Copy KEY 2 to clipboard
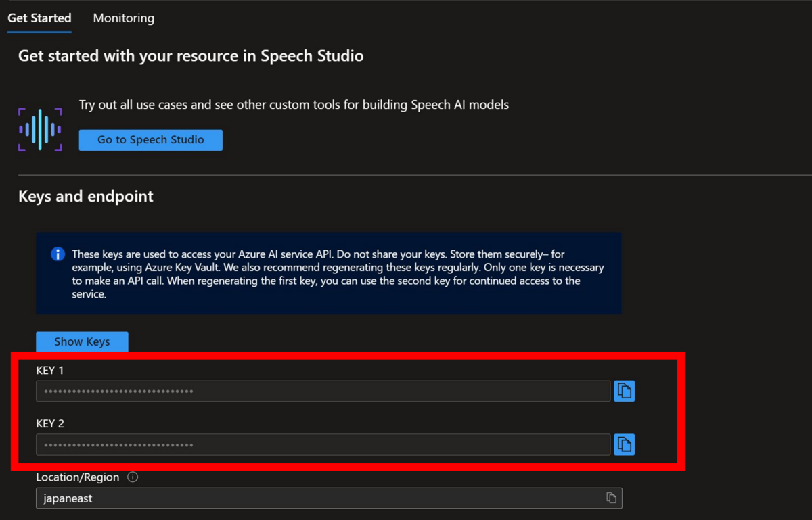 click(x=624, y=444)
